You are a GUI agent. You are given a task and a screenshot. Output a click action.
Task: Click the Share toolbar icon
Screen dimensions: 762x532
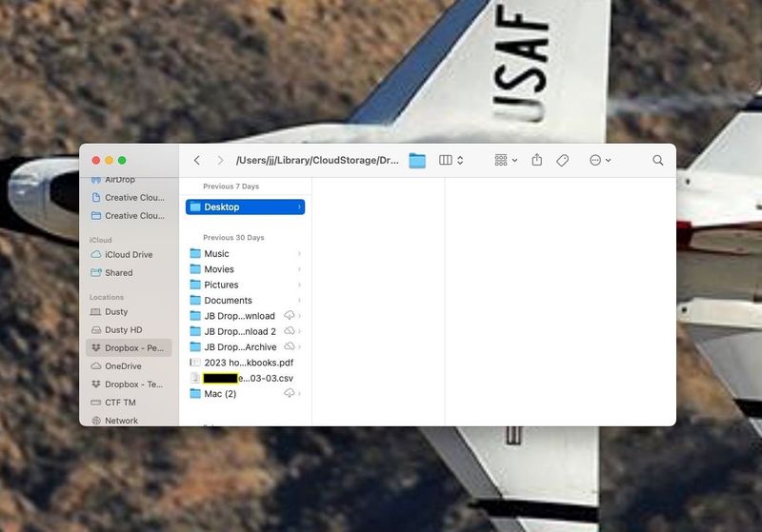pyautogui.click(x=536, y=160)
